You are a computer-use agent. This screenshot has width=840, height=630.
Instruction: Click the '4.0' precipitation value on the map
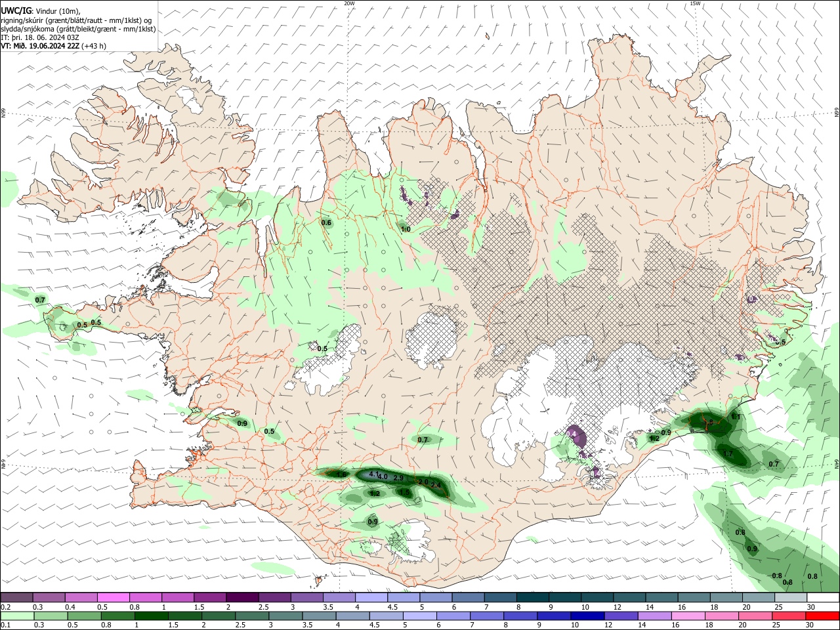(x=383, y=476)
